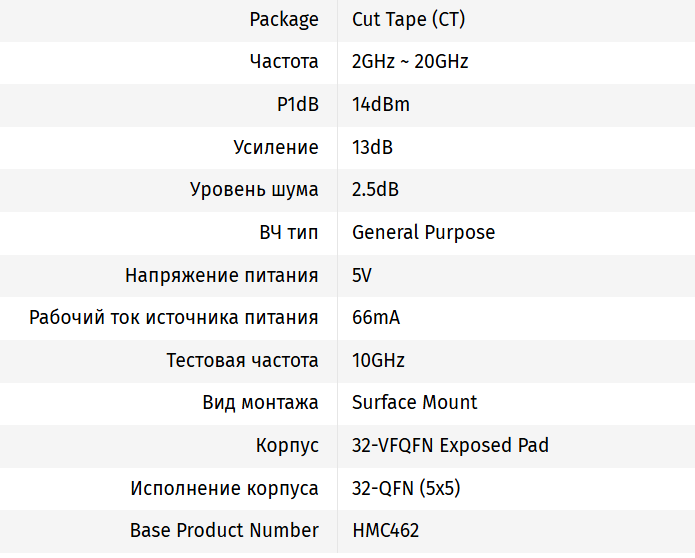695x558 pixels.
Task: Select the "2.5dB" noise figure value
Action: pos(376,190)
